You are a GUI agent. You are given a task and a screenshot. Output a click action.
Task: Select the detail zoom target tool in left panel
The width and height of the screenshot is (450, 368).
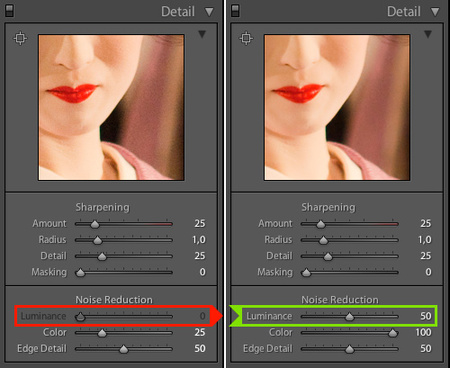pos(20,38)
